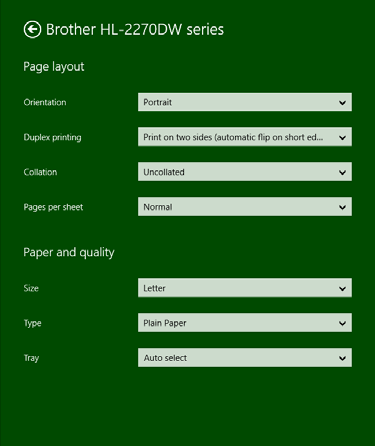Viewport: 375px width, 446px height.
Task: Click the Duplex printing label text
Action: (52, 137)
